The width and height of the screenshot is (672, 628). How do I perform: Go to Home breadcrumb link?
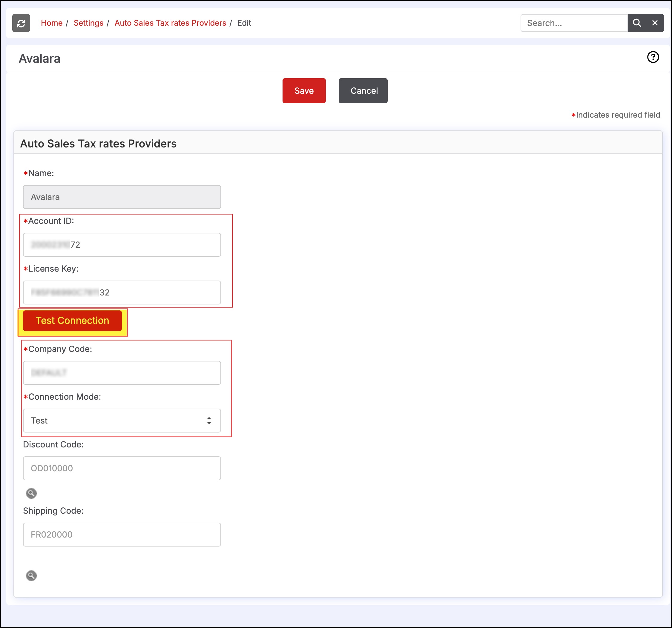point(52,23)
